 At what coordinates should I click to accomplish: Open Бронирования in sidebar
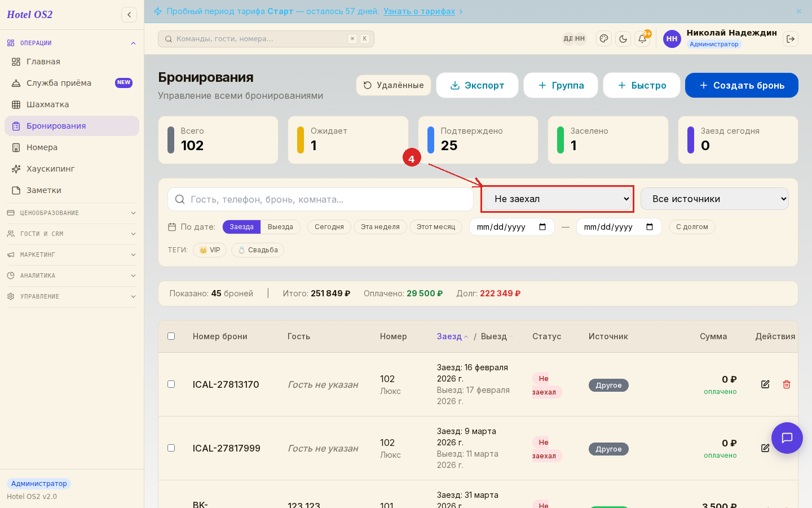[72, 126]
